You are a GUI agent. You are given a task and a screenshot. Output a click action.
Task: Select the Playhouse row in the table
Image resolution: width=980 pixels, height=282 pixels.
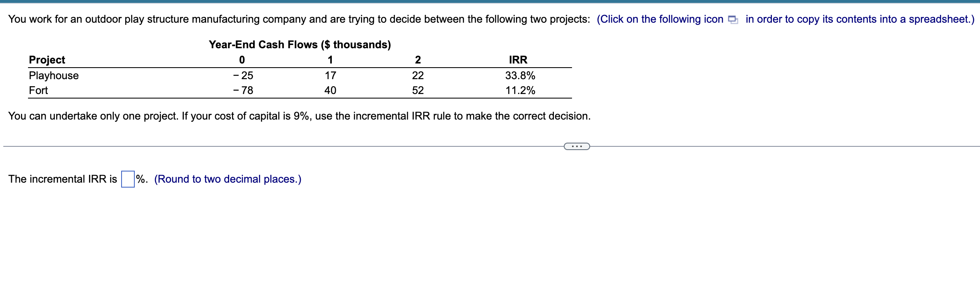click(54, 75)
